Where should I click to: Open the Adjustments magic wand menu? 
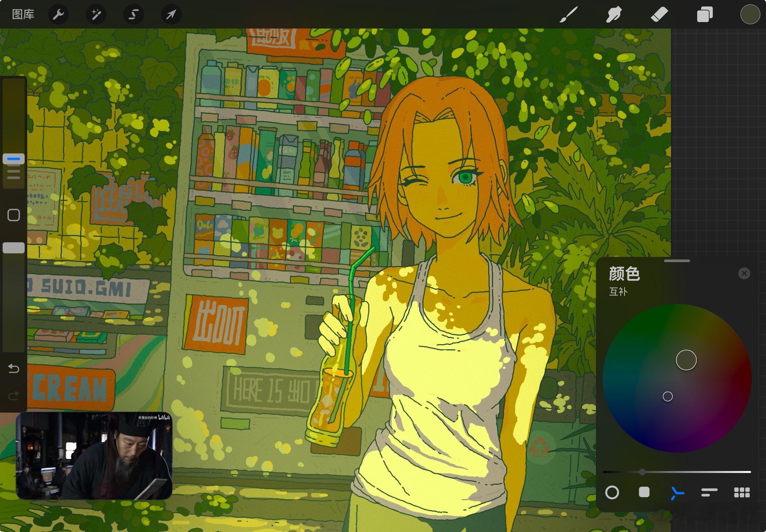[96, 14]
